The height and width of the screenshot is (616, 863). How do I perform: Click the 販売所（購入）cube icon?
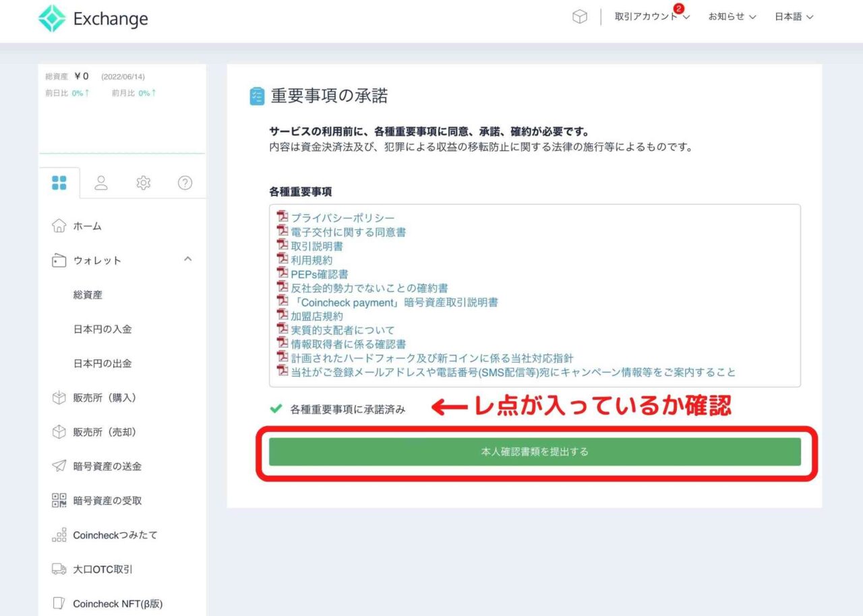pyautogui.click(x=59, y=398)
